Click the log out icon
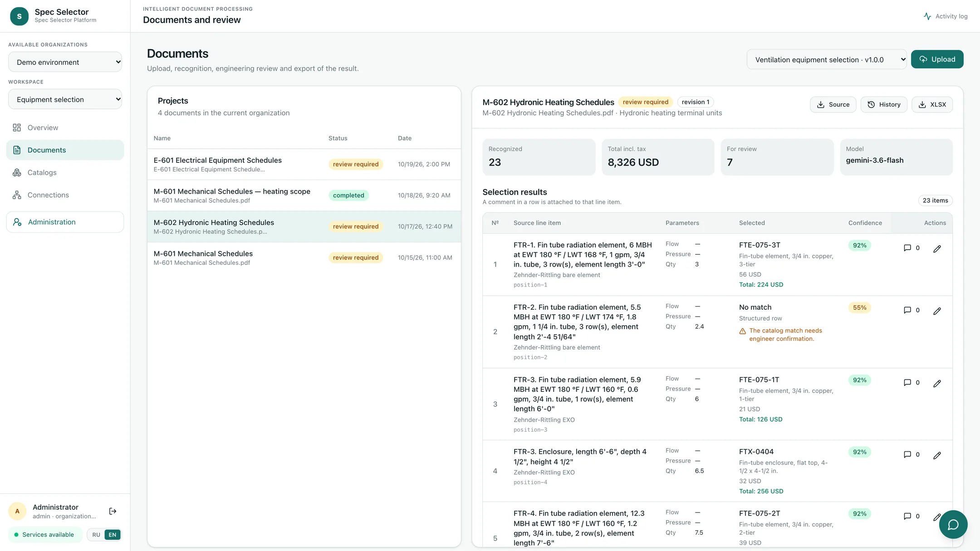 [x=113, y=511]
